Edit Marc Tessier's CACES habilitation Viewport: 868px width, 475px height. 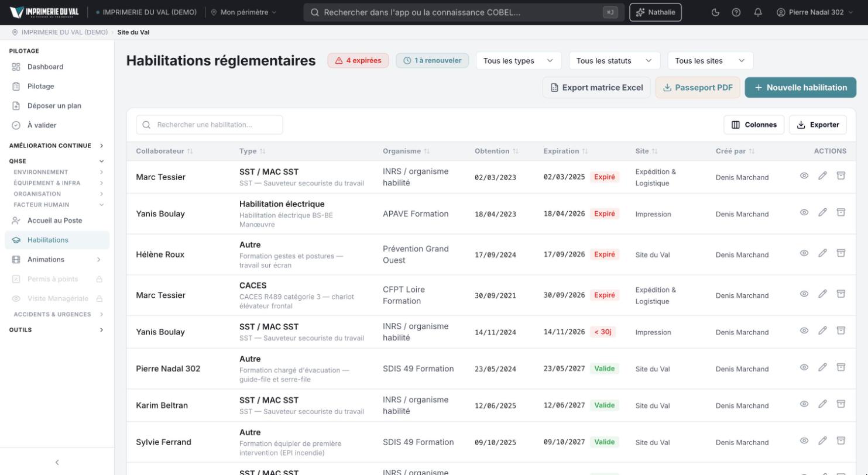(x=822, y=294)
